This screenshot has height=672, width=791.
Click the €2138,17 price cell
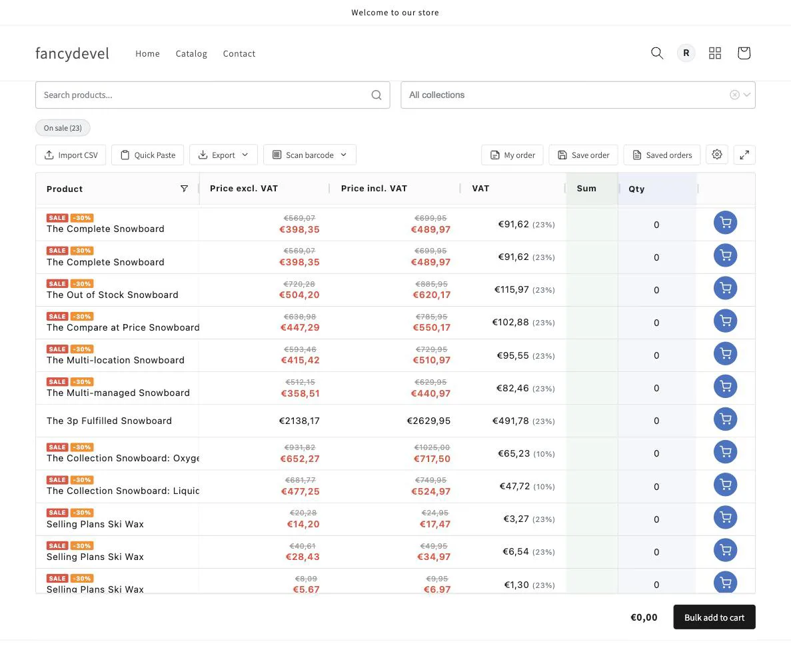(x=299, y=421)
